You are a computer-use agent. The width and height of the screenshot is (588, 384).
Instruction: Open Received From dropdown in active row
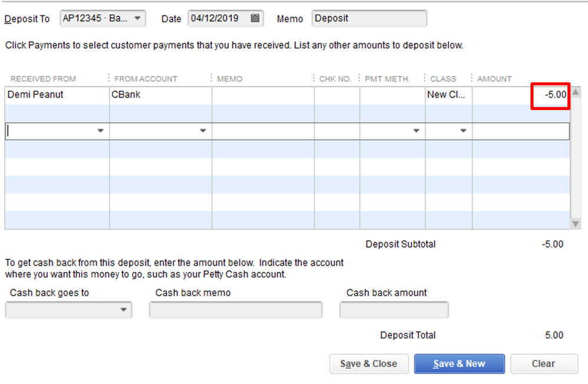[x=100, y=131]
